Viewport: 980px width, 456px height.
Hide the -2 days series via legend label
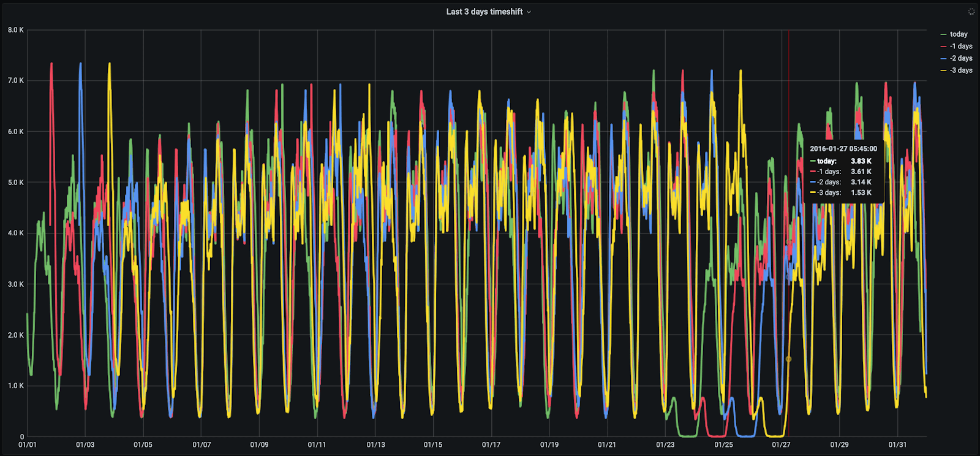coord(961,58)
